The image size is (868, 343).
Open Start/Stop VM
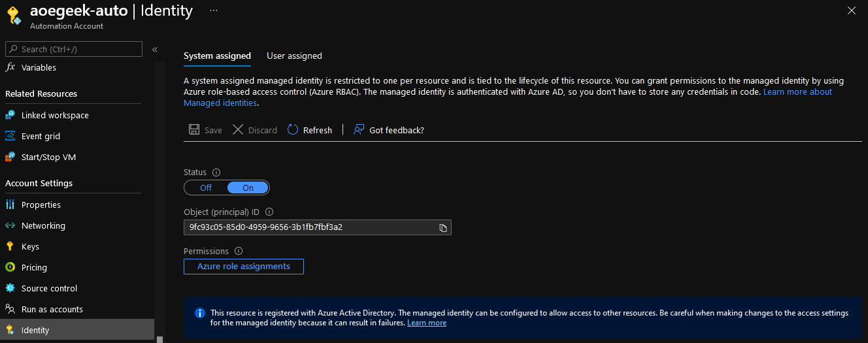coord(48,157)
